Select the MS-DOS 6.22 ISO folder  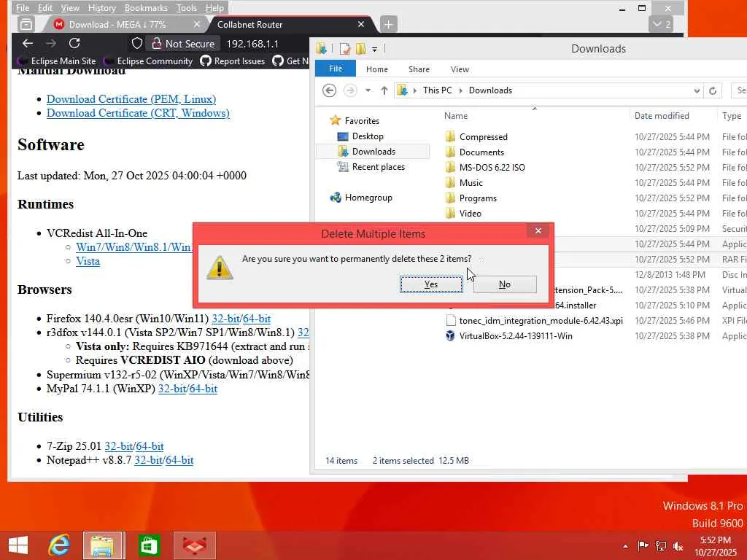point(492,167)
